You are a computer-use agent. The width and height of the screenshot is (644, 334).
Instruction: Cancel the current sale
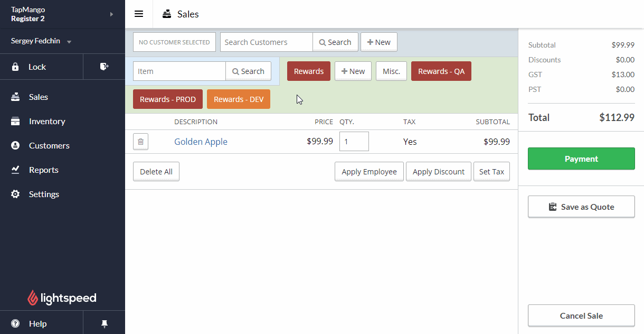coord(581,316)
